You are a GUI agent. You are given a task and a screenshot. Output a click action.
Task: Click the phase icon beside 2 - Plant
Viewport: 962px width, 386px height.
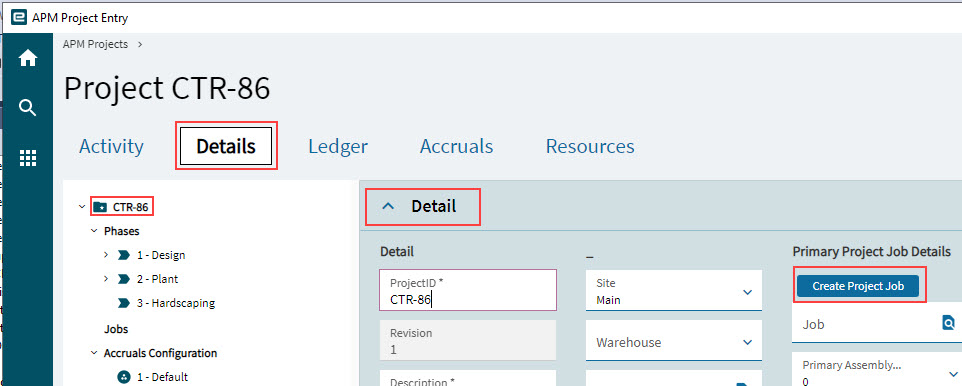point(124,279)
